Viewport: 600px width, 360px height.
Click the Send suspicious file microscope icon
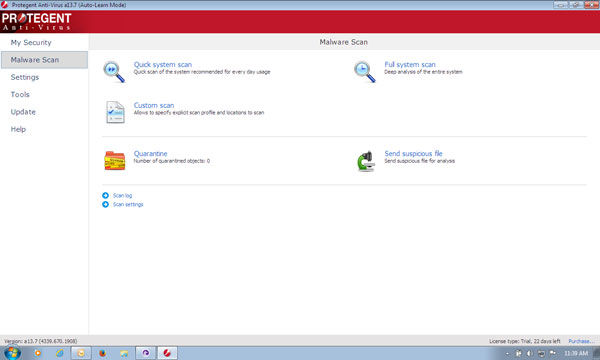(365, 161)
